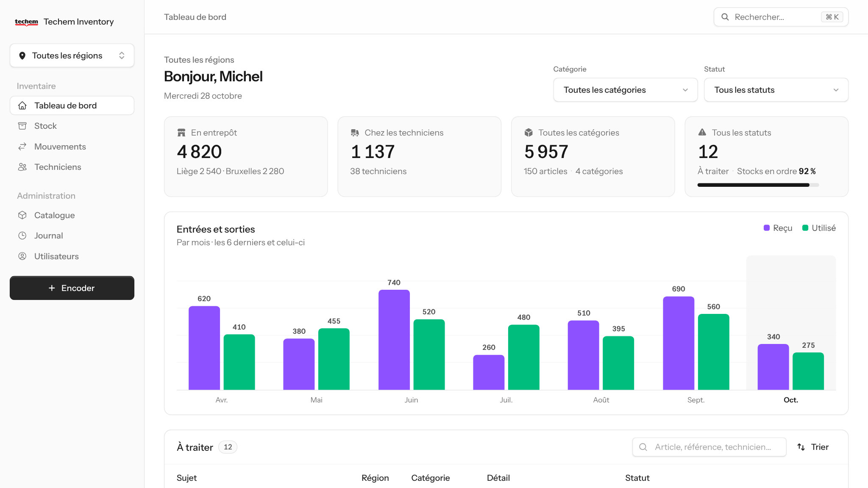Click the Techem logo in the sidebar
This screenshot has height=488, width=868.
click(x=26, y=22)
